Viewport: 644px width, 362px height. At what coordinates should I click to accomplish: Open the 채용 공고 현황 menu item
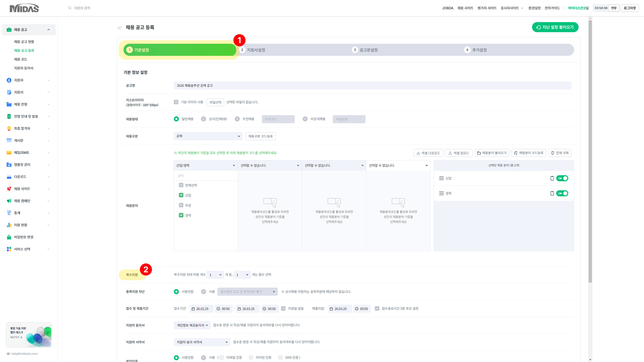click(x=24, y=42)
